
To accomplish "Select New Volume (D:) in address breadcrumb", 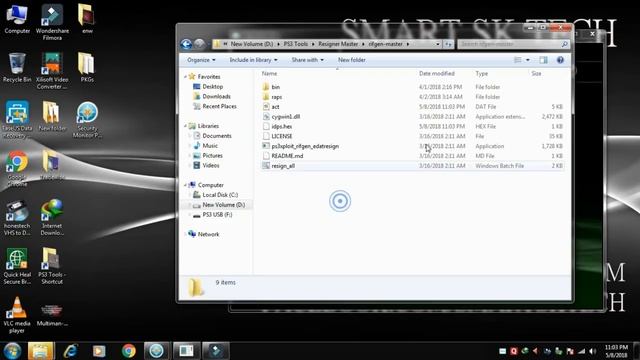I will (x=252, y=44).
